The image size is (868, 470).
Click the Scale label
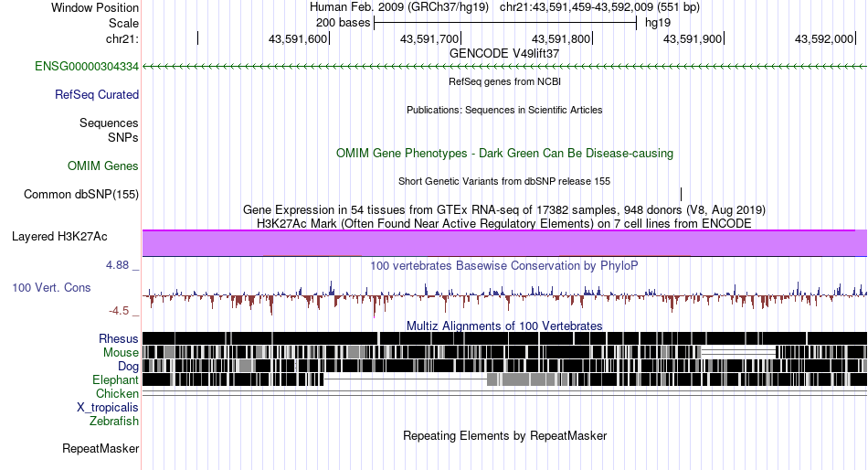[123, 23]
